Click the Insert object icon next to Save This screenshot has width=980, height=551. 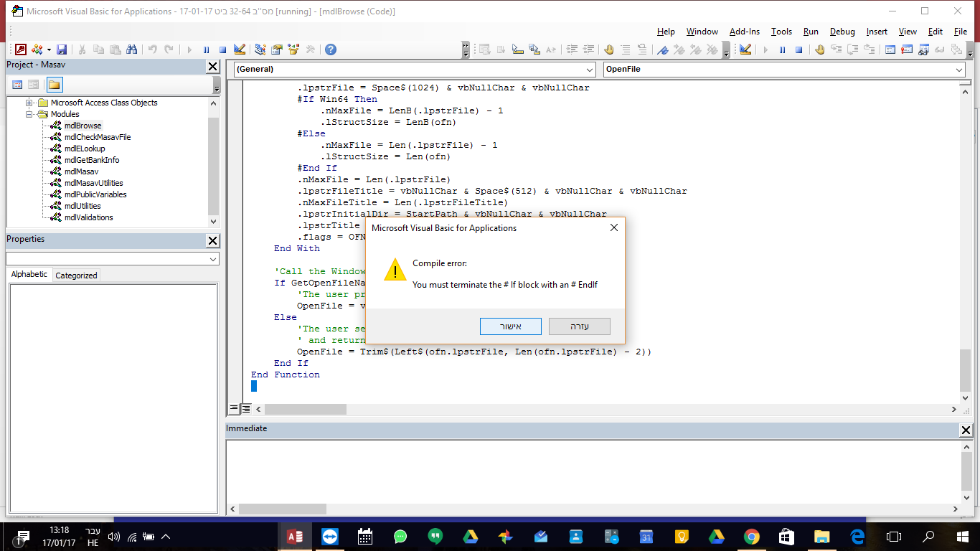click(37, 50)
